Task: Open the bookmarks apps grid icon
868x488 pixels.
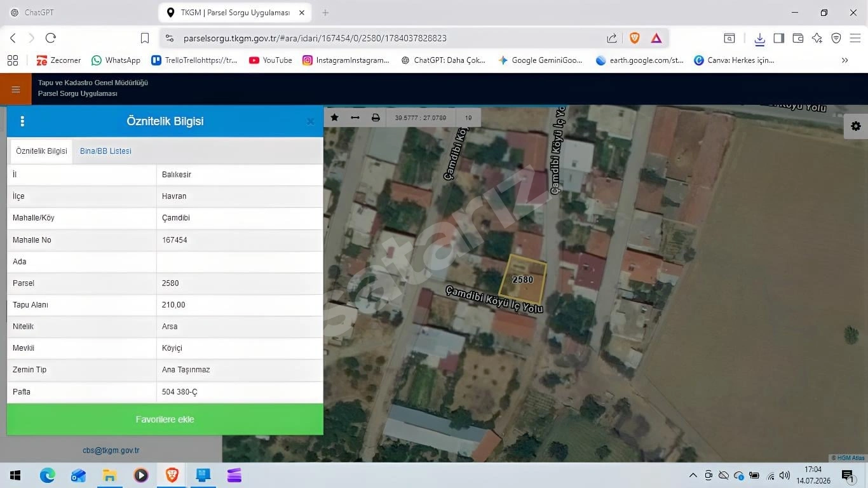Action: tap(13, 60)
